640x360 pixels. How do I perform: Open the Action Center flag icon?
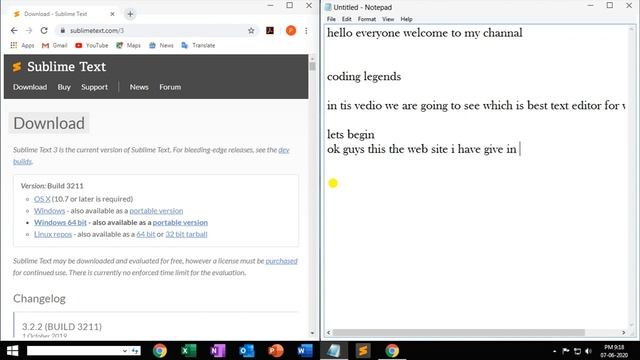pyautogui.click(x=566, y=351)
